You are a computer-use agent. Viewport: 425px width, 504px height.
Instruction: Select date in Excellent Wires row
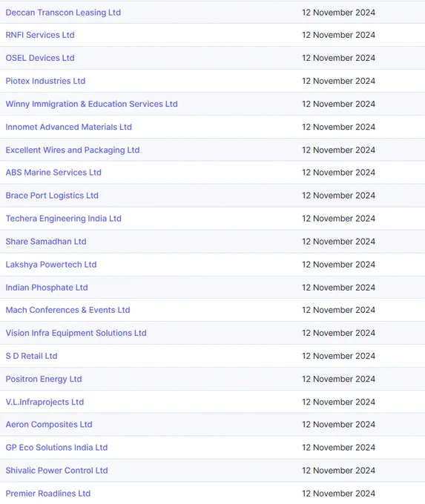pos(338,150)
